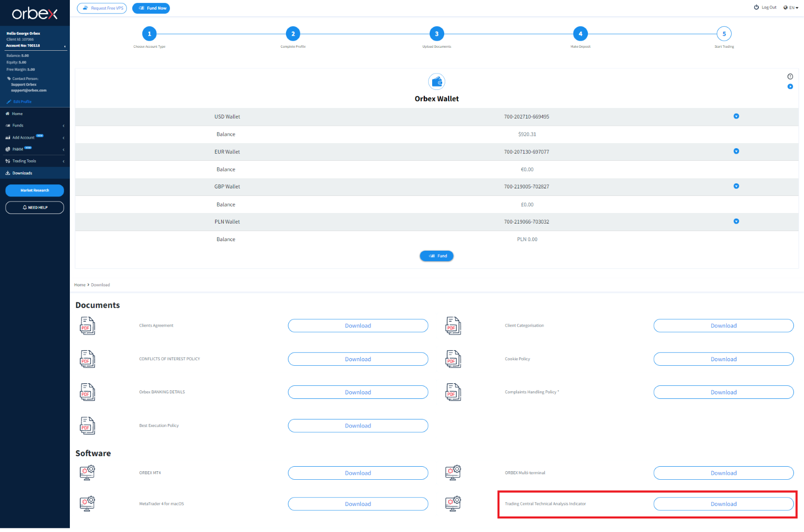Click the Fund Now button
Image resolution: width=804 pixels, height=532 pixels.
(x=151, y=8)
